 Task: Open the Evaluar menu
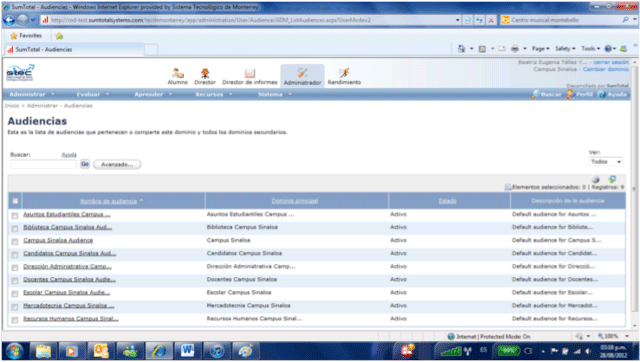pos(93,94)
